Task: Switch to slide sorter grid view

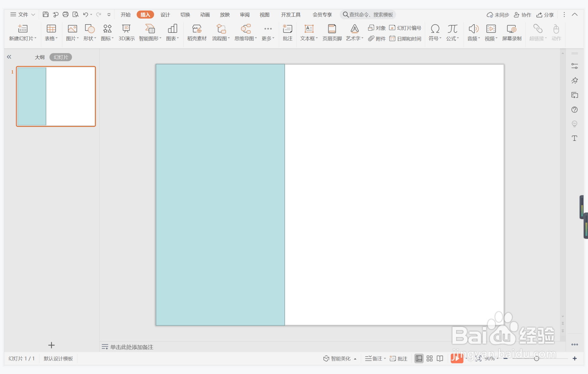Action: (430, 358)
